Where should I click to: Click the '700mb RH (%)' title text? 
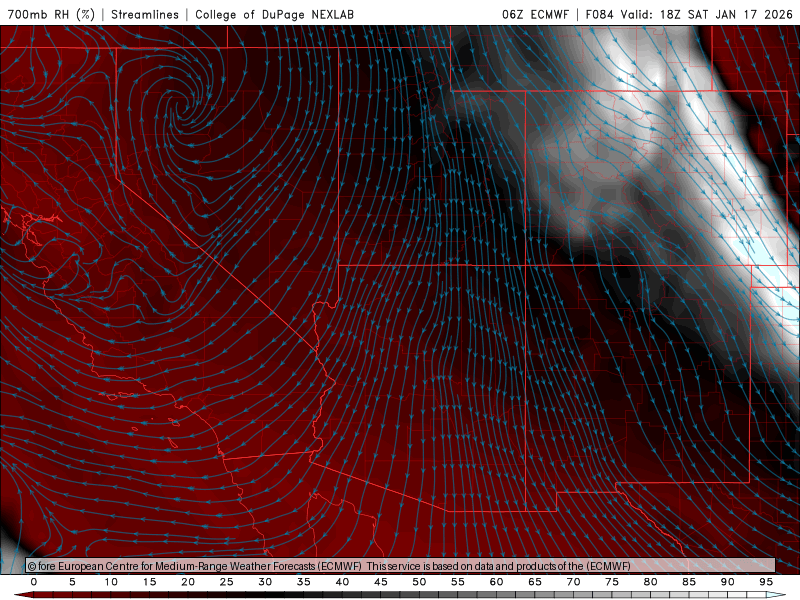52,14
